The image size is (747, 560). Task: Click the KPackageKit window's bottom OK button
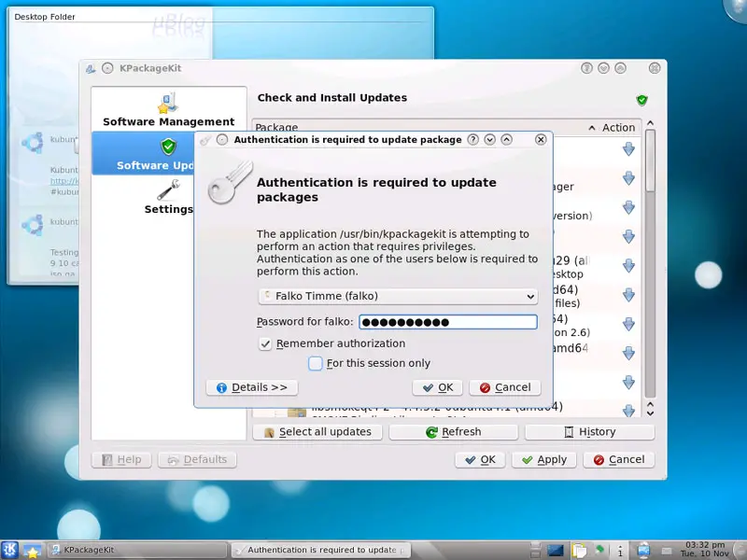(480, 459)
